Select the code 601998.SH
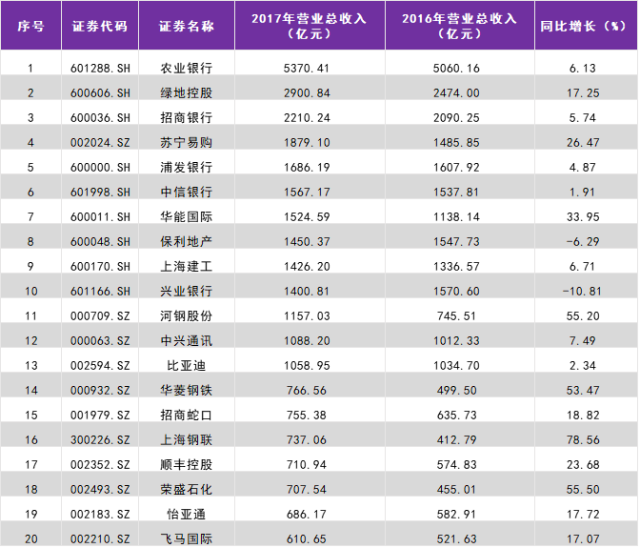The image size is (640, 548). click(x=100, y=192)
